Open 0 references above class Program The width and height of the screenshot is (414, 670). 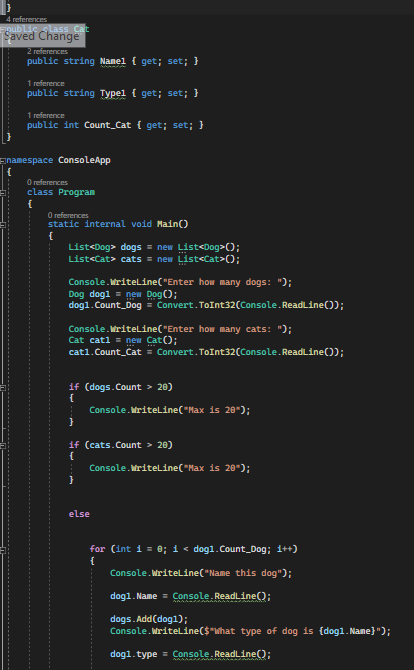(x=47, y=182)
